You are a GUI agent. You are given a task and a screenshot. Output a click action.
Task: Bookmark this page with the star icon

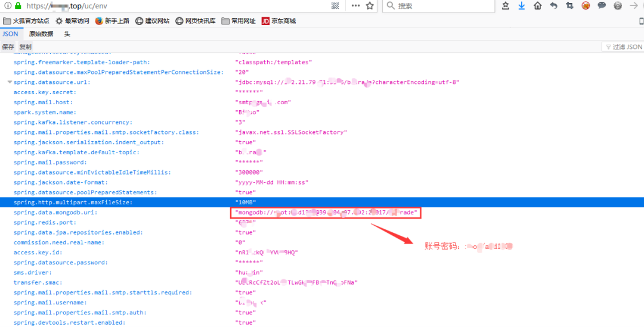(x=370, y=6)
